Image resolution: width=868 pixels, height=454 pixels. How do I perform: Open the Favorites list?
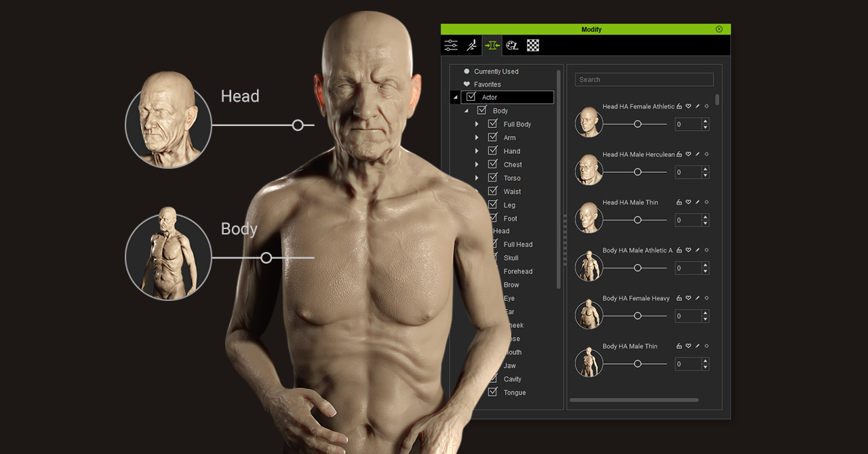point(487,85)
